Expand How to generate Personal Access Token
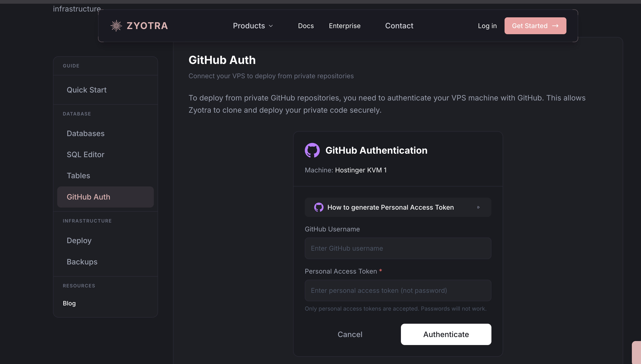The width and height of the screenshot is (641, 364). [x=398, y=207]
